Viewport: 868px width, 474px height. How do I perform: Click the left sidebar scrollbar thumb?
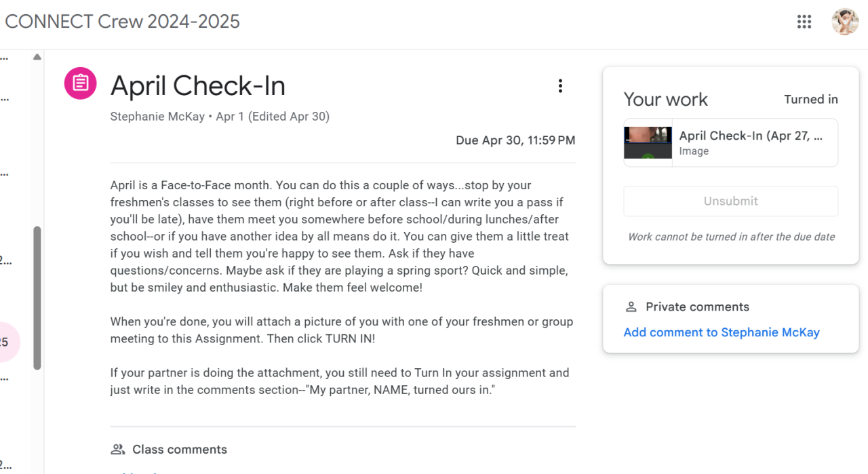click(37, 298)
